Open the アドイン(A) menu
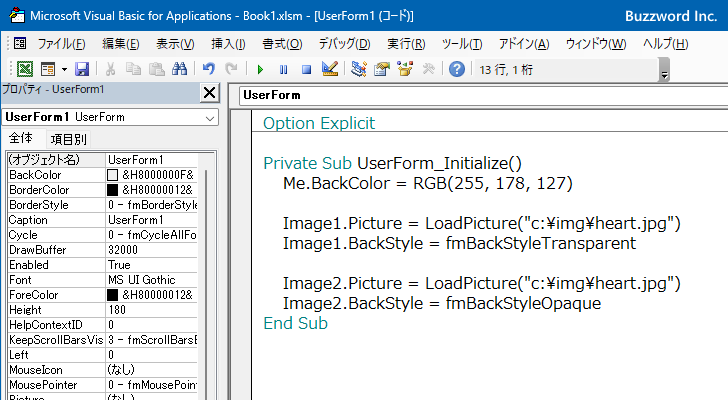The image size is (728, 400). tap(524, 44)
